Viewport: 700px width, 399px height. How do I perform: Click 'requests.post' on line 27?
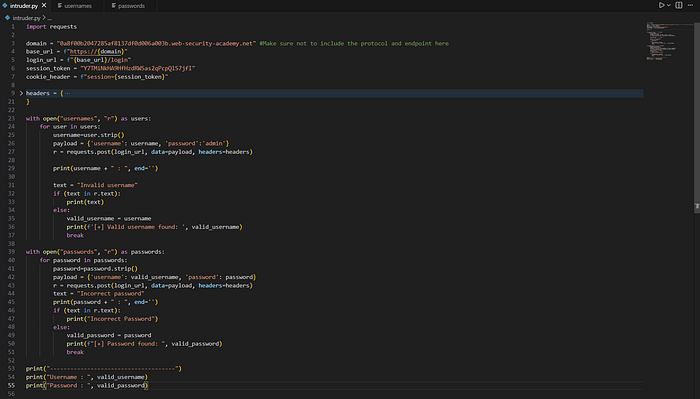[x=88, y=152]
